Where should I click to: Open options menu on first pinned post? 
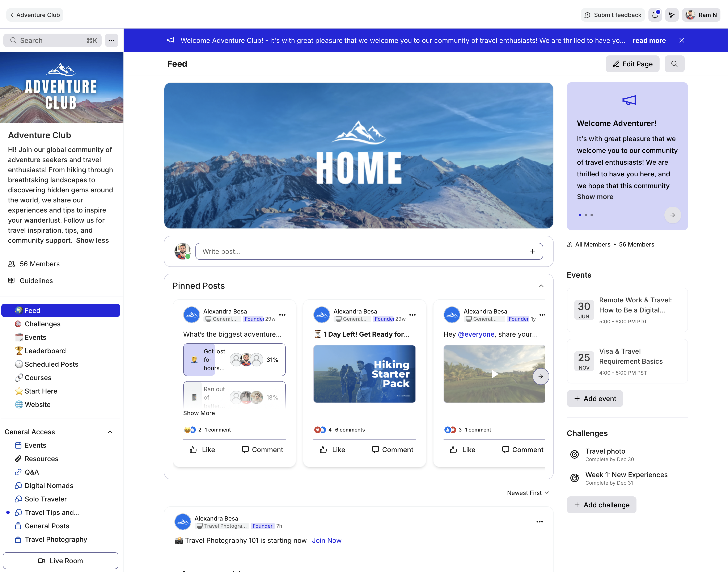282,315
